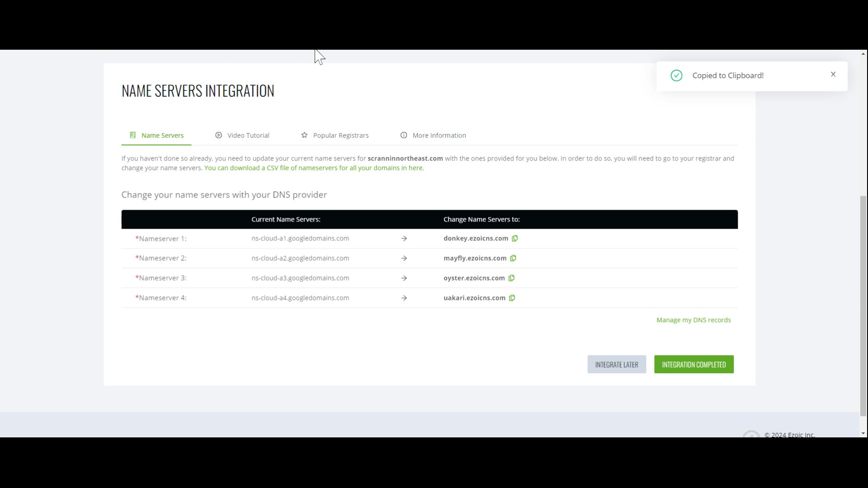Copy donkey.ezoicns.com nameserver to clipboard

[514, 238]
